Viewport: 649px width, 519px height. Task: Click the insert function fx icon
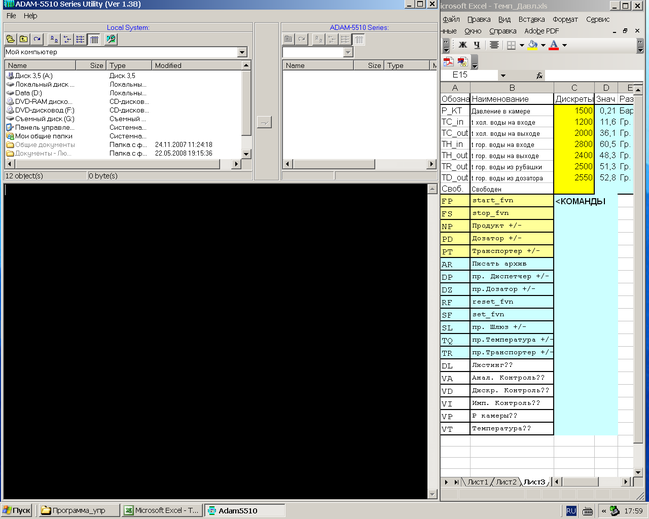(x=539, y=75)
